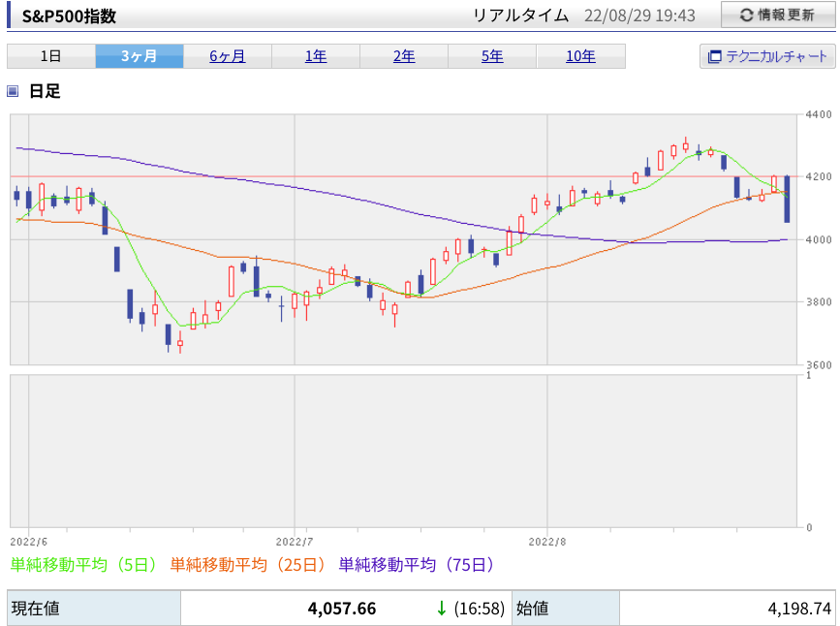Click the 2022/6 axis label
840x626 pixels.
[x=29, y=542]
